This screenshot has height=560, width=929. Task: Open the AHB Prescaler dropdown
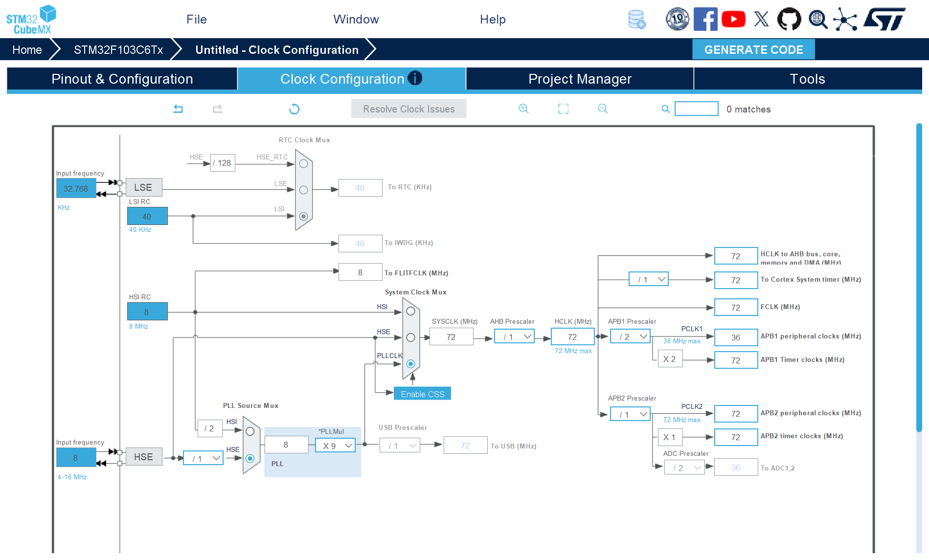pos(514,336)
